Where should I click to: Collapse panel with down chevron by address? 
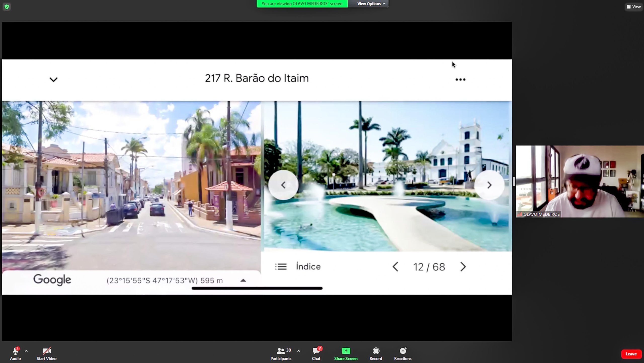(53, 80)
